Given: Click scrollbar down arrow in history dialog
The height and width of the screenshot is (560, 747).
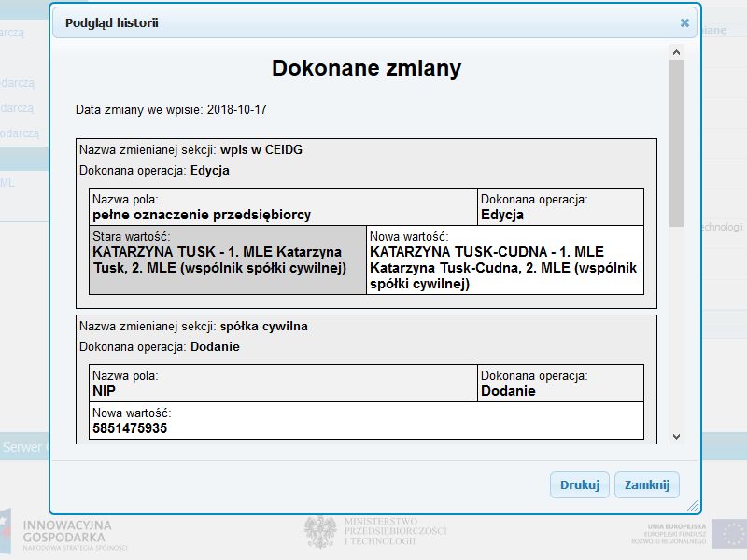Looking at the screenshot, I should [676, 437].
